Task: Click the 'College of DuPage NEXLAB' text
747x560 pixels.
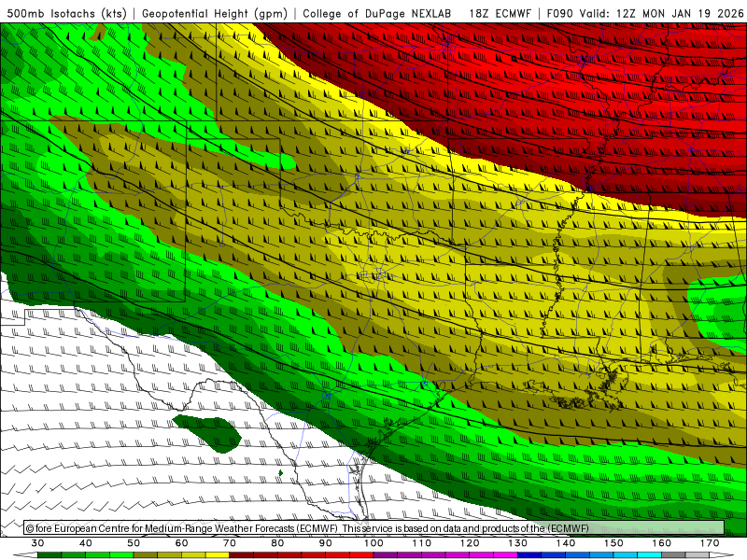Action: coord(377,13)
